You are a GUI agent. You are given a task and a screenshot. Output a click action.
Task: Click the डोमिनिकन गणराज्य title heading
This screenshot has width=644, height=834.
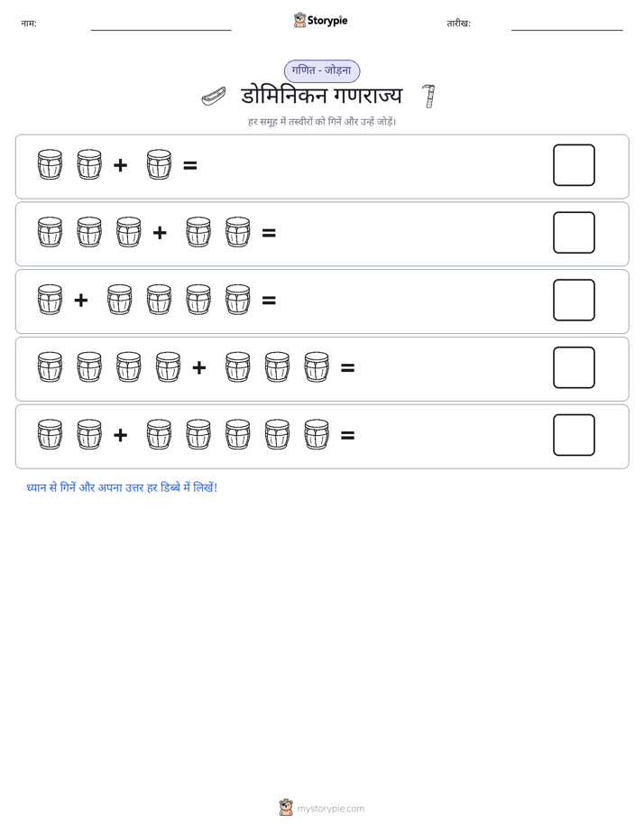(321, 97)
